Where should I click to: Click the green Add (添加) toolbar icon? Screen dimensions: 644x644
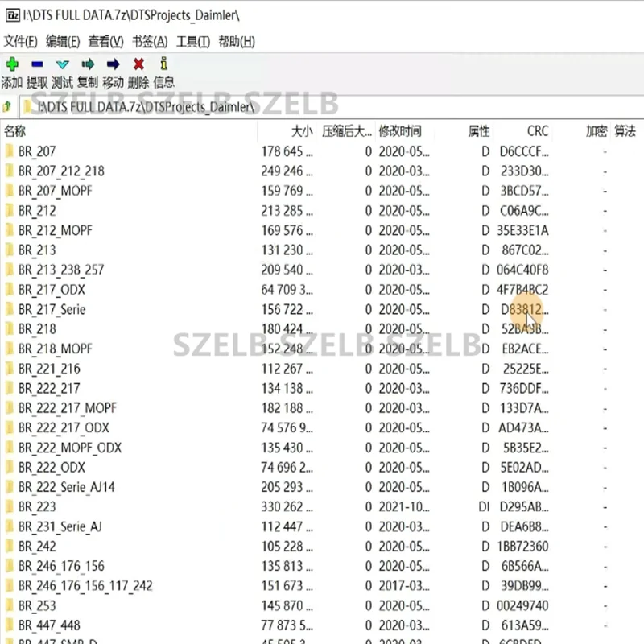(x=12, y=64)
